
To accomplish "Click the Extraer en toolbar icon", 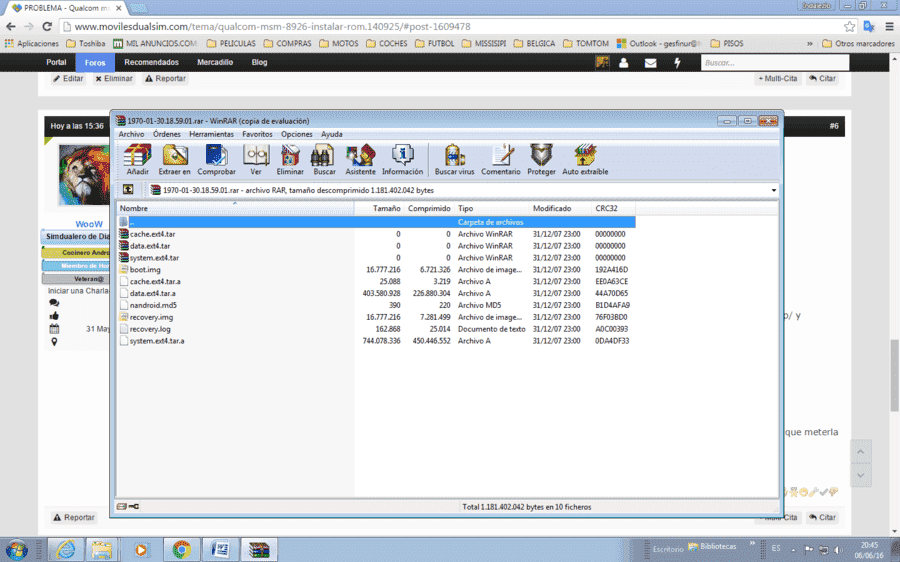I will point(174,160).
